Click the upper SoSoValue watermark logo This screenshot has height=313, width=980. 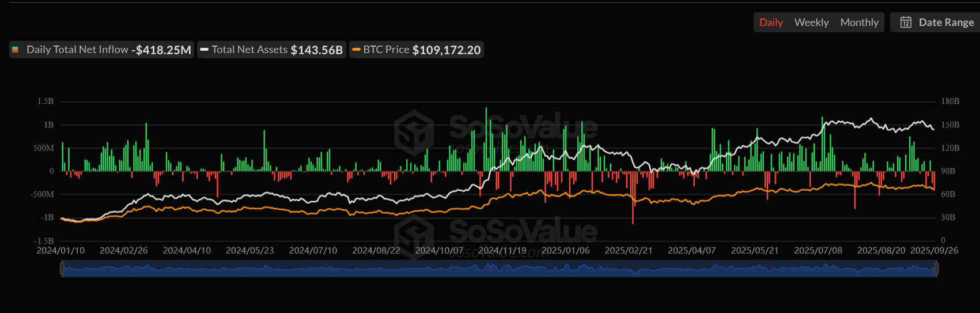(x=414, y=133)
